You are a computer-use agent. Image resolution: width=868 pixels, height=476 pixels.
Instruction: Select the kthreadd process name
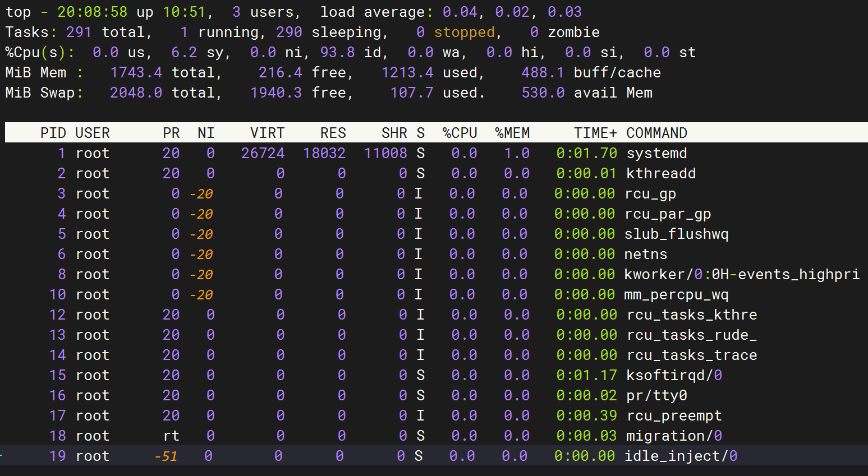click(661, 173)
